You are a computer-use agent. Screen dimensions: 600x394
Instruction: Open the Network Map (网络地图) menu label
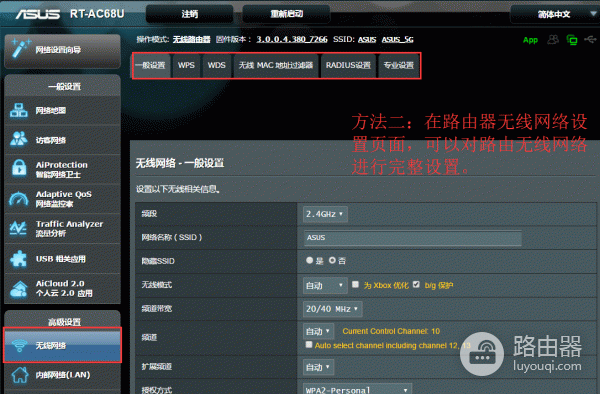point(51,111)
